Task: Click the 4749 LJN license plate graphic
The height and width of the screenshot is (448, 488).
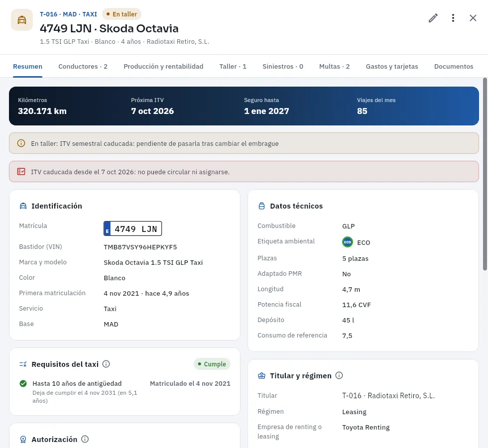Action: (132, 228)
